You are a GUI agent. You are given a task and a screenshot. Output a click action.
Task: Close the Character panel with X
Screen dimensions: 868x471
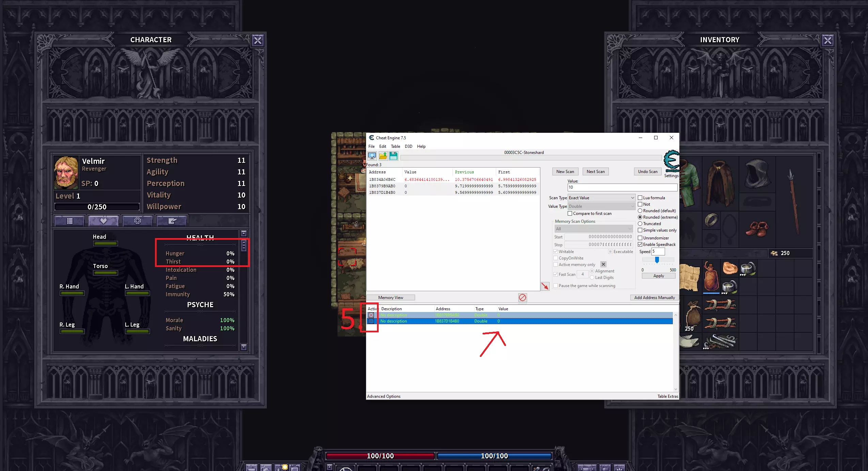tap(258, 41)
